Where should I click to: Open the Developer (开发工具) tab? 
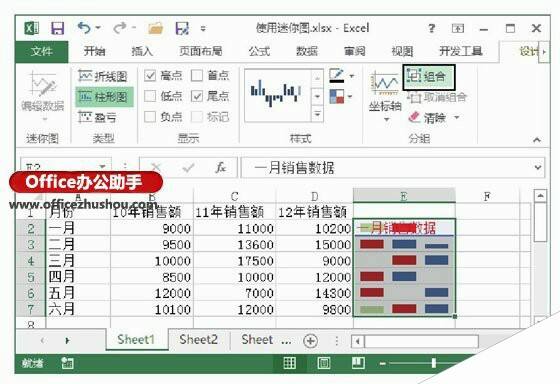pos(461,51)
